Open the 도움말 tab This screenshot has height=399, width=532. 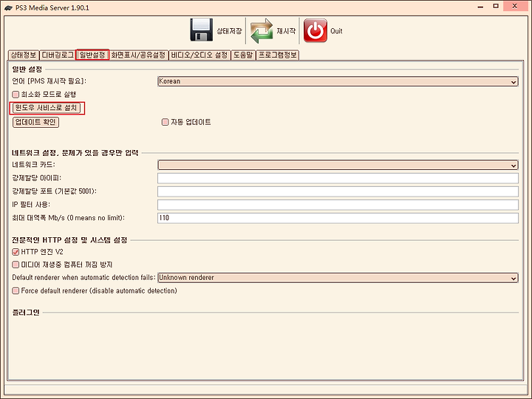(x=243, y=55)
